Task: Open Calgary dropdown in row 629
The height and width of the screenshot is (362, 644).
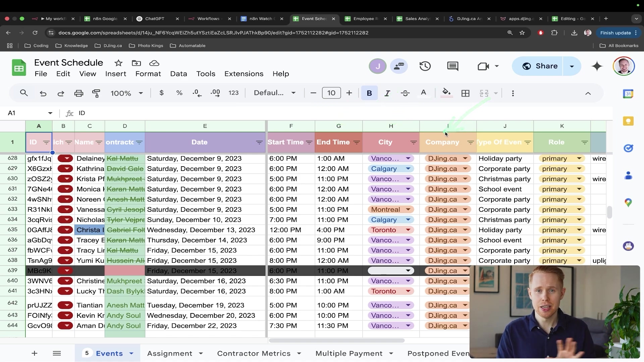Action: pos(408,169)
